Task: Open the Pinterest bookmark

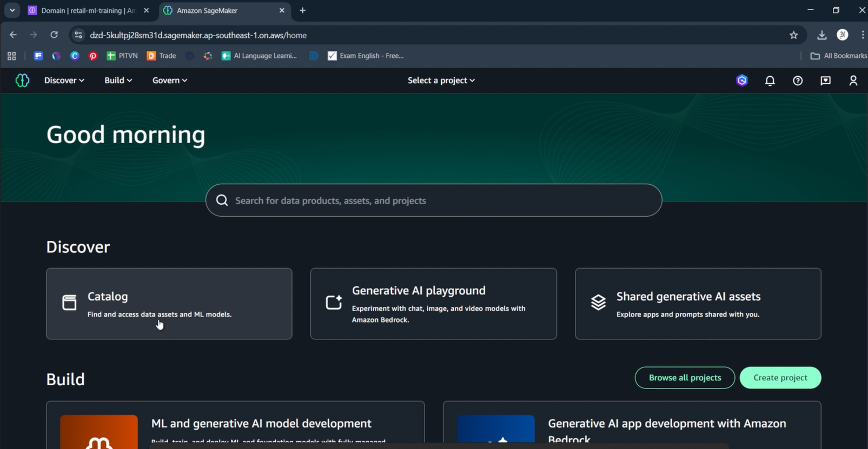Action: point(93,56)
